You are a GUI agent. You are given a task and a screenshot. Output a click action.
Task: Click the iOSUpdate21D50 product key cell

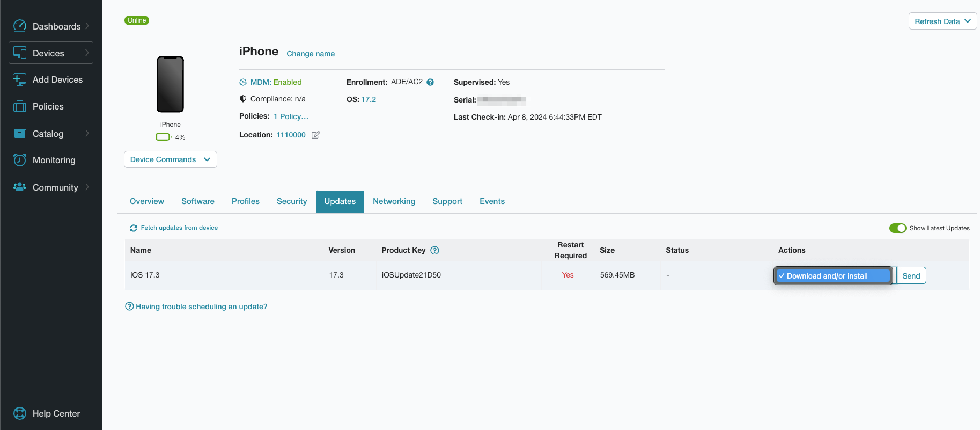click(x=411, y=275)
